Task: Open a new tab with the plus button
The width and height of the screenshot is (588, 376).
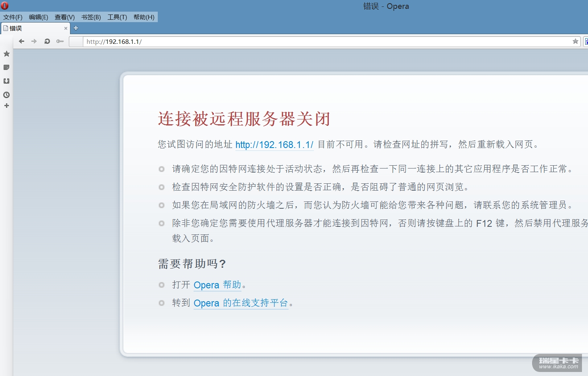Action: coord(76,28)
